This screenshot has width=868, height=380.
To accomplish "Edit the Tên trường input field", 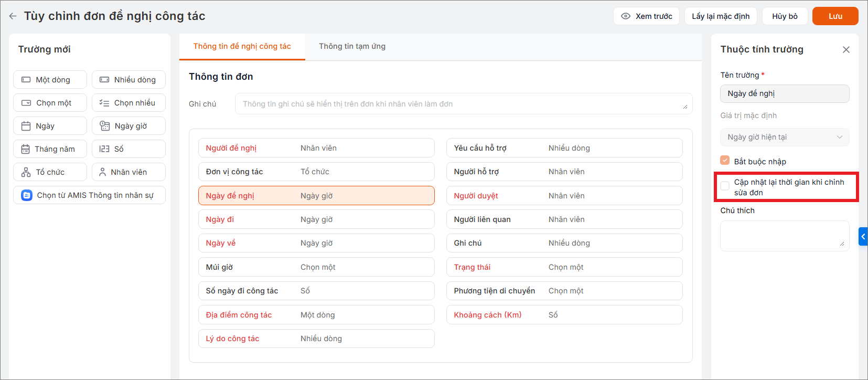I will [x=785, y=94].
